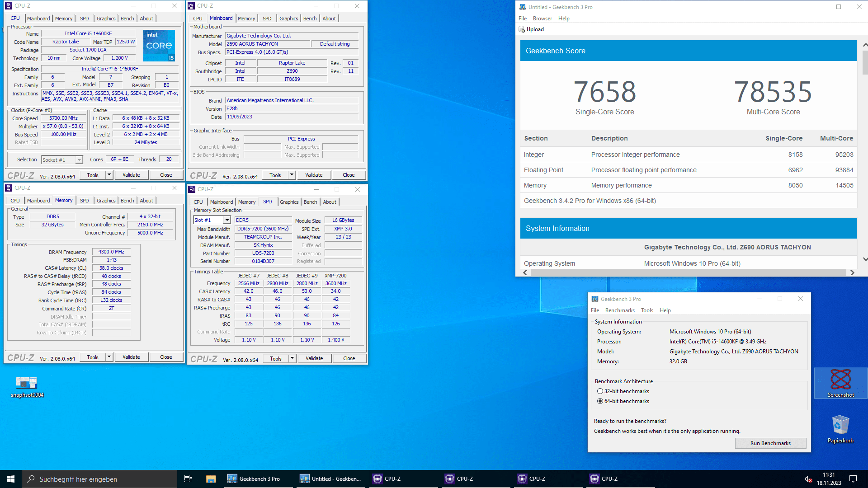Click the Upload icon in Geekbench results window

point(522,29)
